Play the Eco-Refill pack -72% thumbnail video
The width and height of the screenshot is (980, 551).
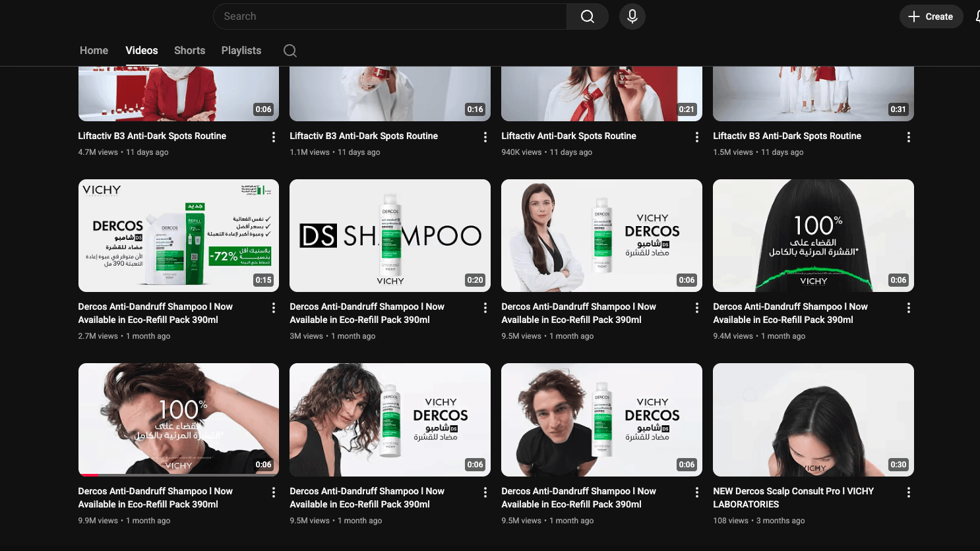(179, 235)
